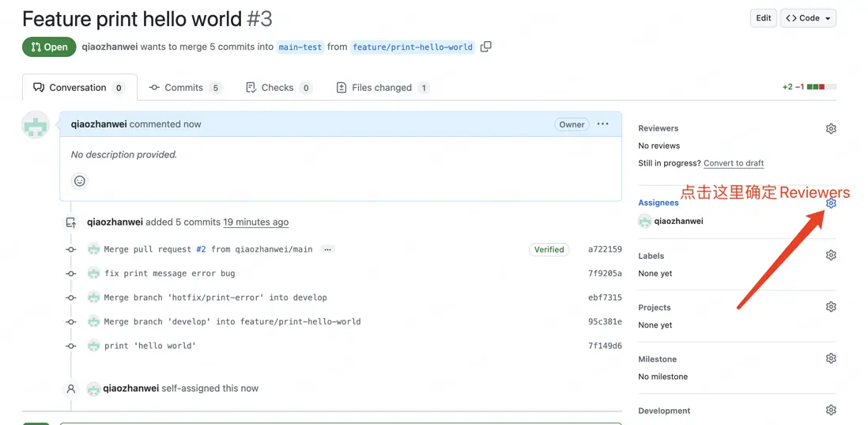The height and width of the screenshot is (425, 868).
Task: Click the main-test base branch link
Action: tap(300, 47)
